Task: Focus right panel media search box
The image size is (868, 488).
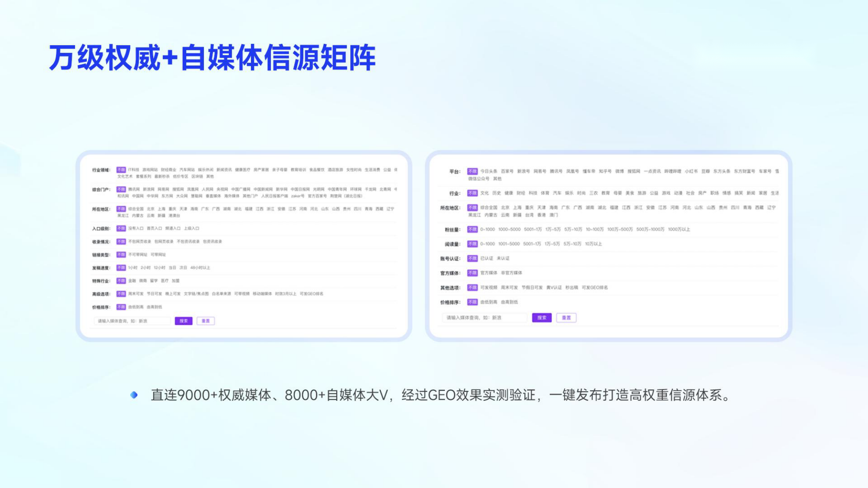Action: click(485, 318)
